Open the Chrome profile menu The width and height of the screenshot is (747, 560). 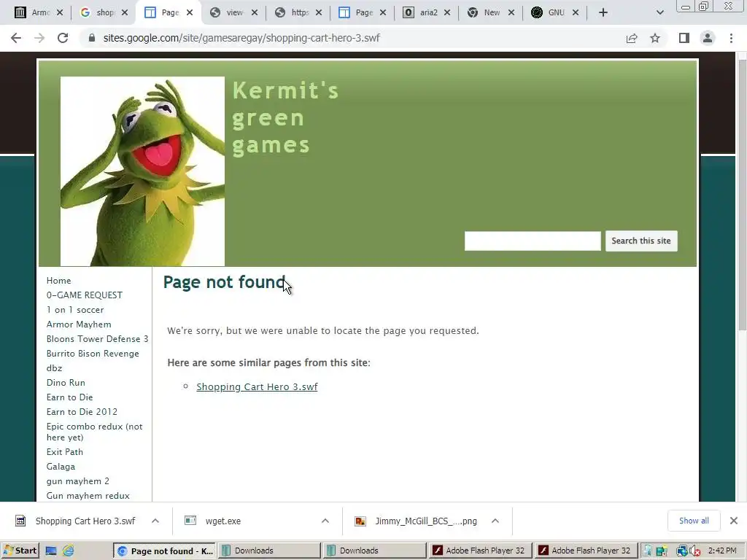(708, 38)
